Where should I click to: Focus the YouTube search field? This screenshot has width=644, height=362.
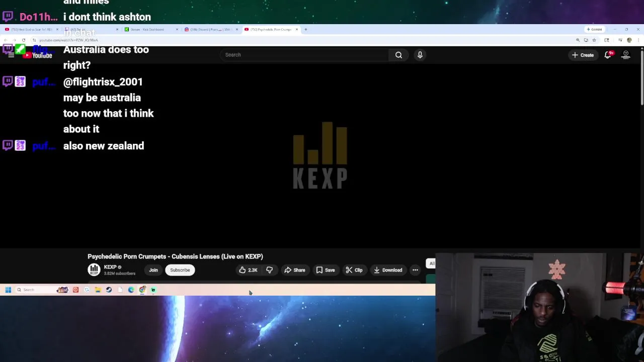click(x=304, y=55)
